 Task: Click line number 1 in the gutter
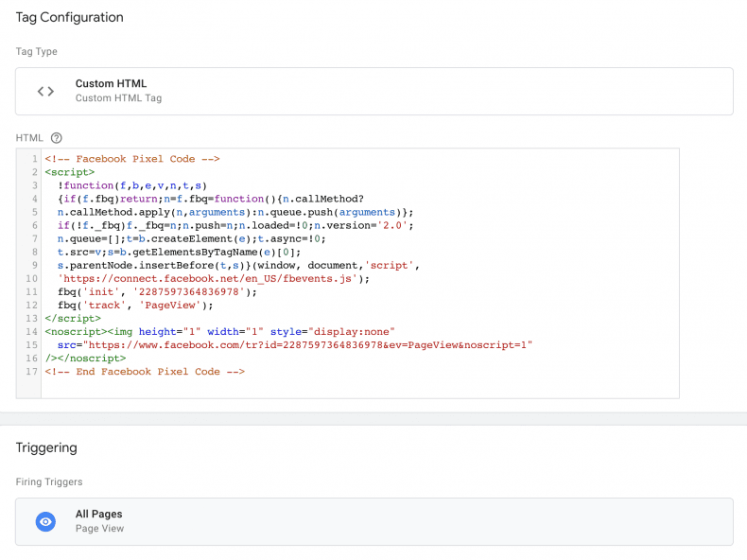tap(35, 159)
